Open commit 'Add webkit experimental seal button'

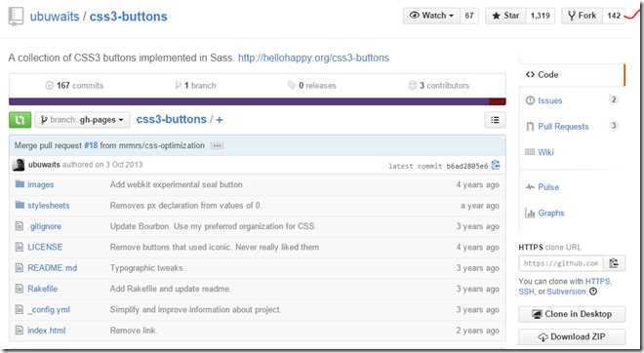[x=177, y=184]
